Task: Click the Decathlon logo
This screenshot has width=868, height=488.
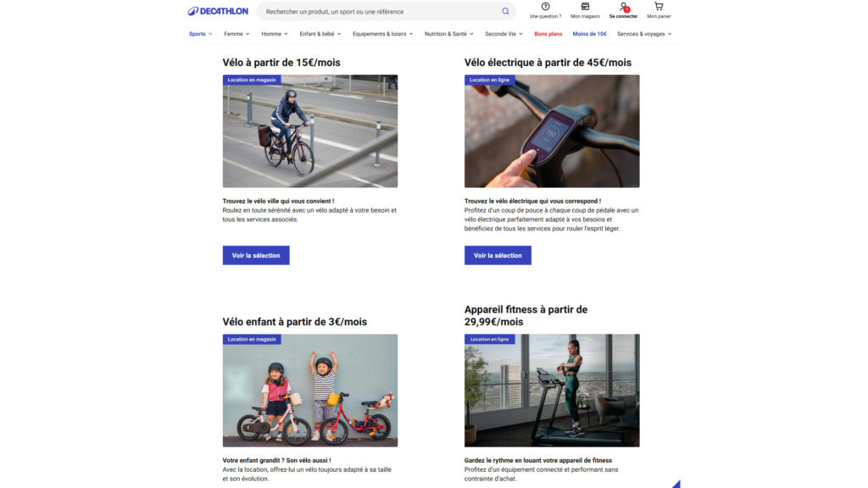Action: tap(218, 11)
